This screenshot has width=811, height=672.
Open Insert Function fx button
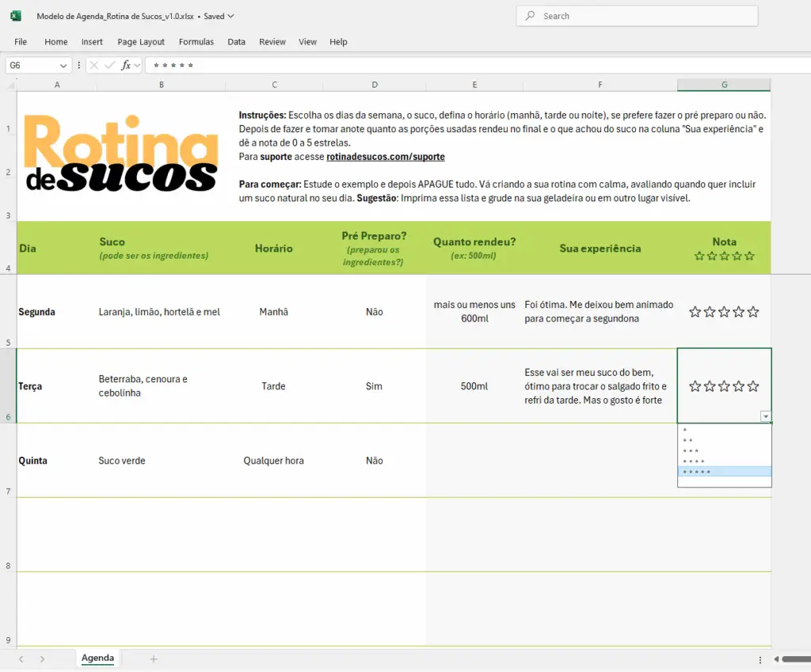(x=126, y=65)
